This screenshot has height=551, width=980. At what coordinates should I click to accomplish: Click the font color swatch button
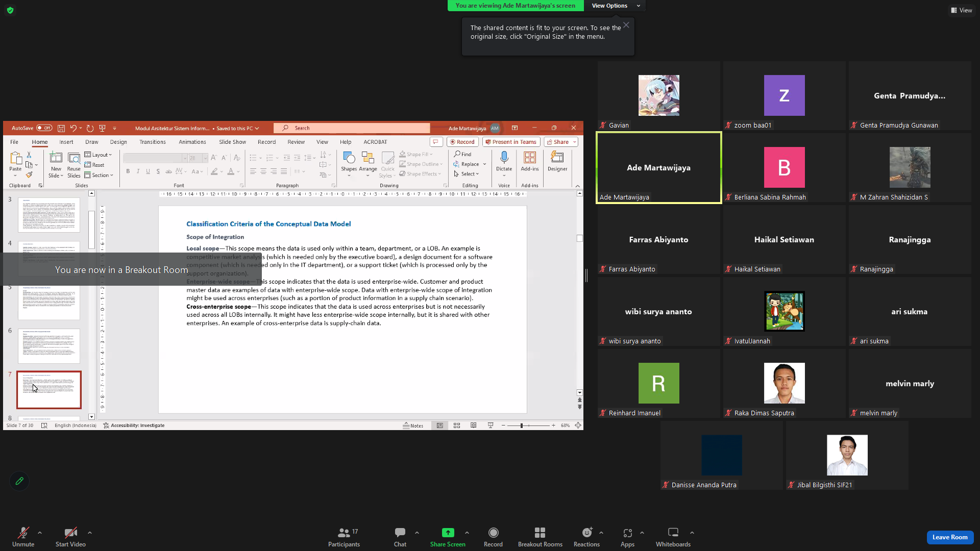(231, 171)
